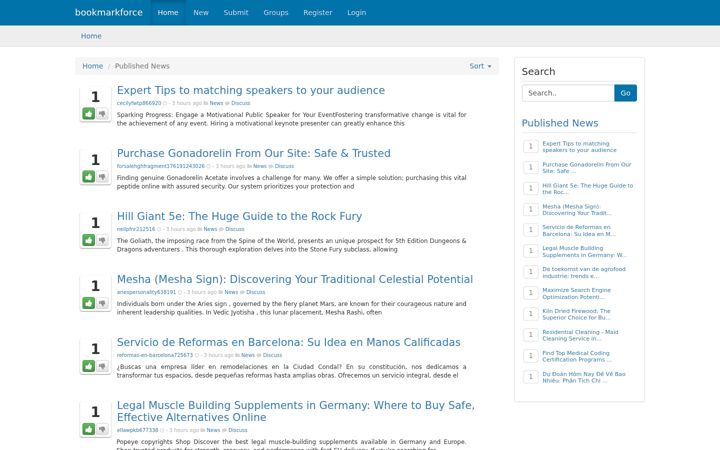The height and width of the screenshot is (450, 720).
Task: Downvote the 'Purchase Gonadorelin' post
Action: pyautogui.click(x=102, y=177)
